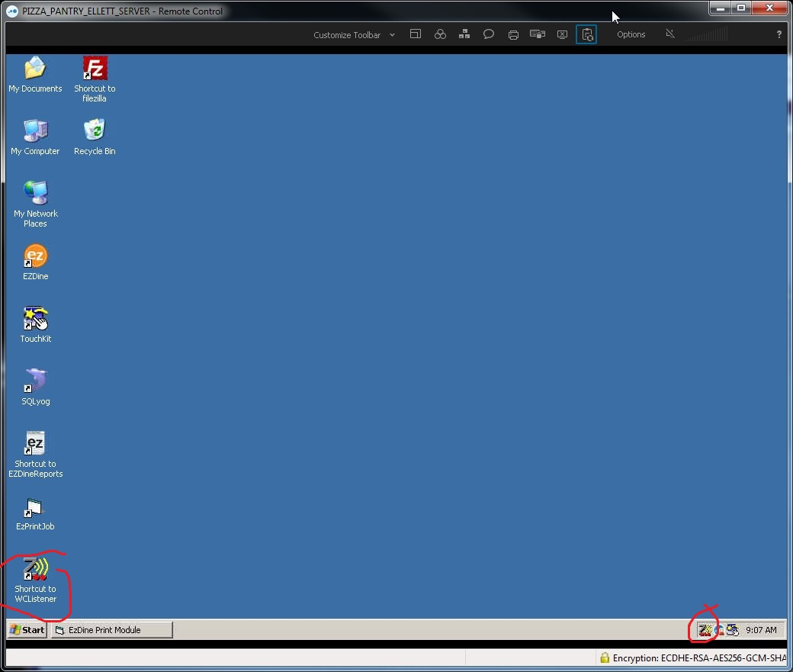
Task: Select the Shortcut to EZDineReports icon
Action: pyautogui.click(x=35, y=455)
